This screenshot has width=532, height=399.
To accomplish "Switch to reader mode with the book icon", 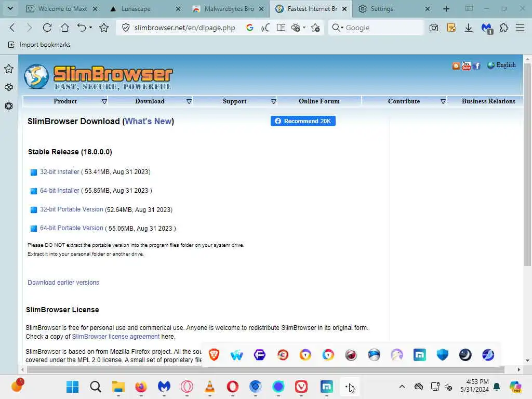I will pos(281,28).
